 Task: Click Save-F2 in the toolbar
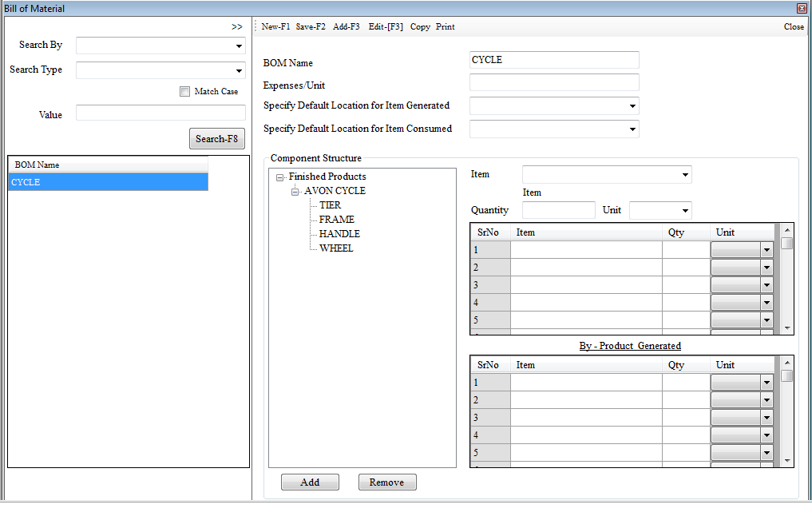point(311,26)
